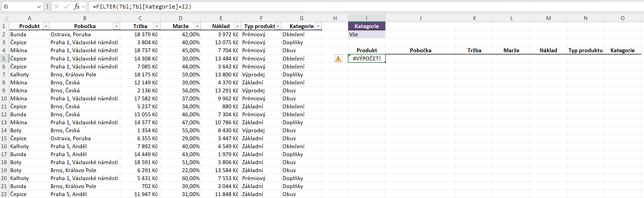Open the Insert Function fx dialog

click(77, 6)
